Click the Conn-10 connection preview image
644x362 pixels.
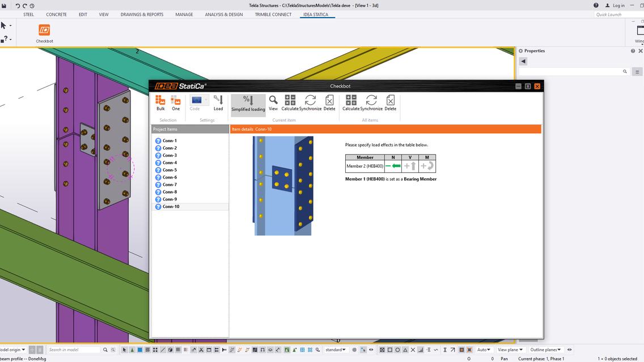[283, 186]
